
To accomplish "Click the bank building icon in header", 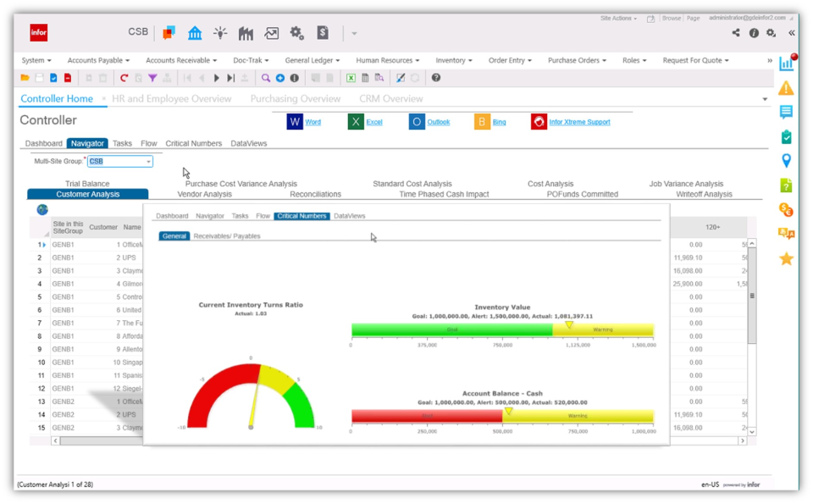I will click(x=195, y=33).
